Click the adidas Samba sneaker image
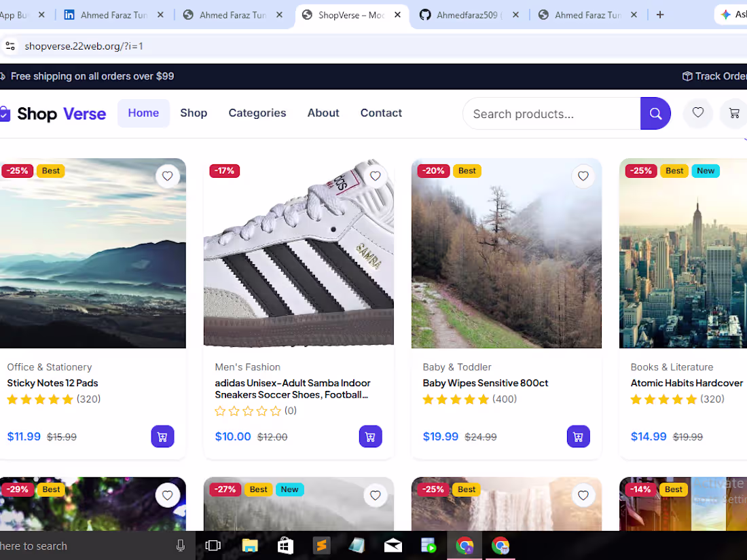 pyautogui.click(x=299, y=253)
